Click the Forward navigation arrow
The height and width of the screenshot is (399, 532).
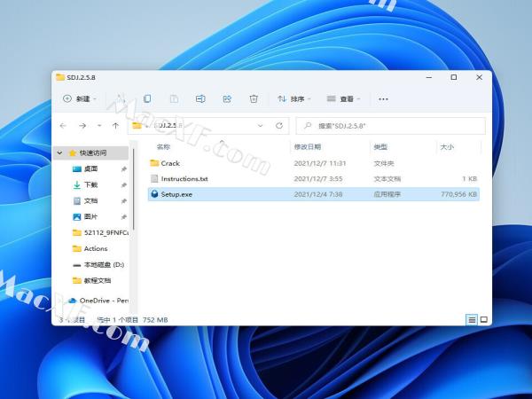click(82, 126)
